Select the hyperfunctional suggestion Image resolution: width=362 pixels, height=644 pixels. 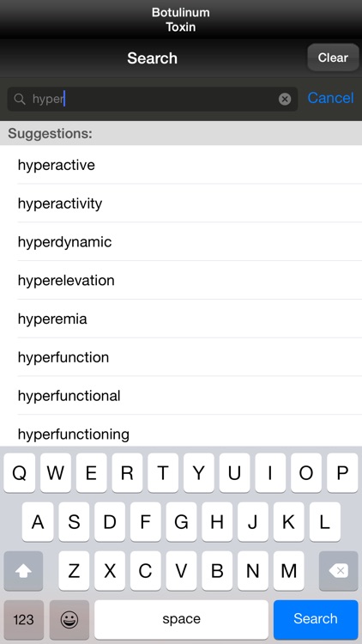[x=181, y=396]
